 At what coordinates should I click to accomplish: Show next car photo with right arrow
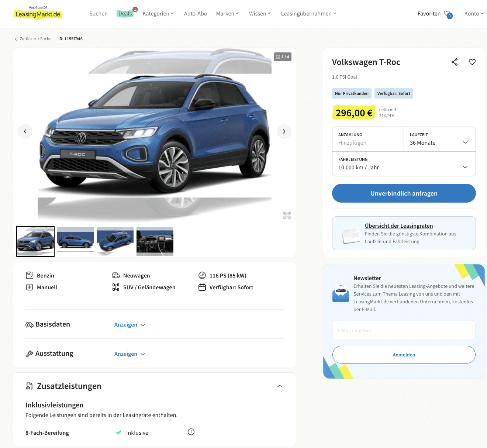(284, 131)
